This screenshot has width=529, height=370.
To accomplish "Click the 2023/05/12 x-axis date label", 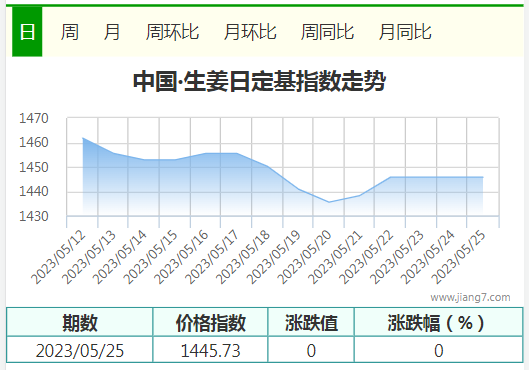I will coord(58,257).
